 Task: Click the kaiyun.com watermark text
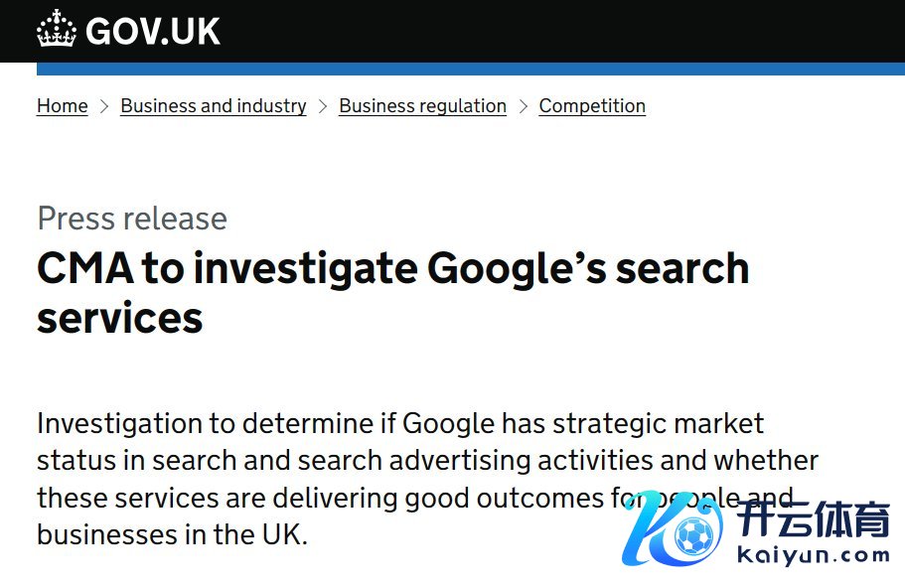point(814,555)
